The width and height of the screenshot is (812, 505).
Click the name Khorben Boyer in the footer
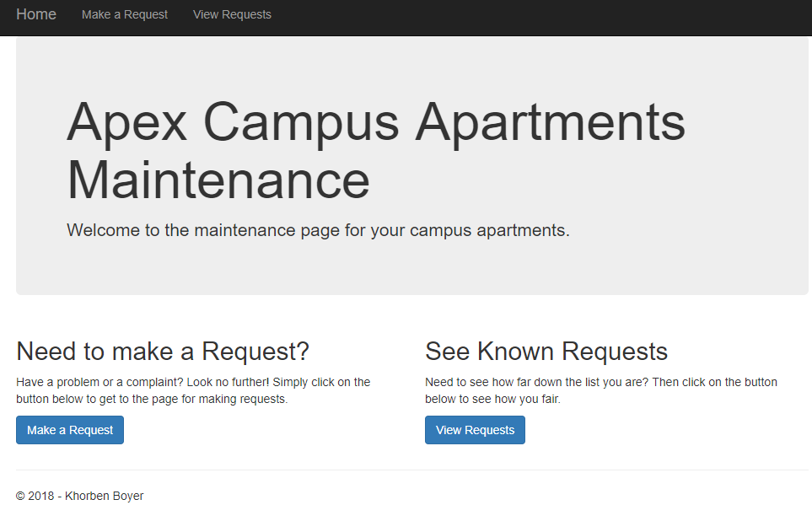click(x=104, y=497)
